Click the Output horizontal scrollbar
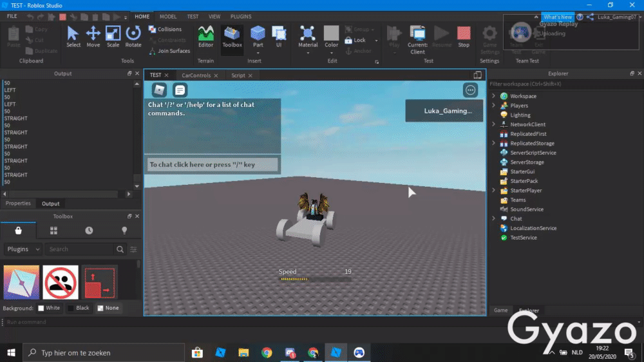The image size is (644, 362). (66, 193)
